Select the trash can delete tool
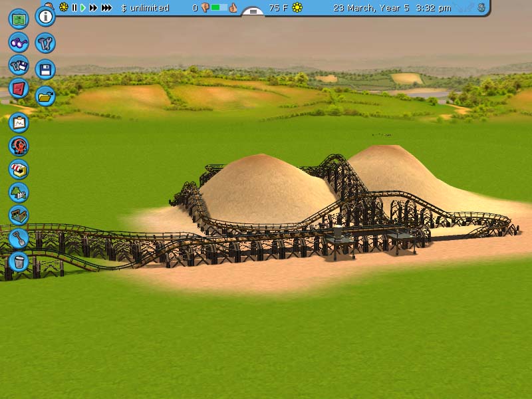 click(19, 261)
